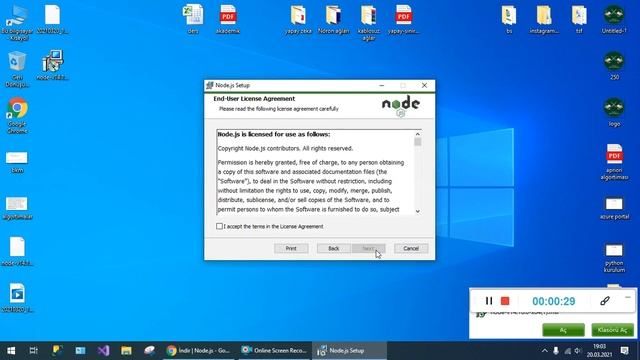This screenshot has height=360, width=640.
Task: Select the Recycle Bin desktop icon
Action: point(17,69)
